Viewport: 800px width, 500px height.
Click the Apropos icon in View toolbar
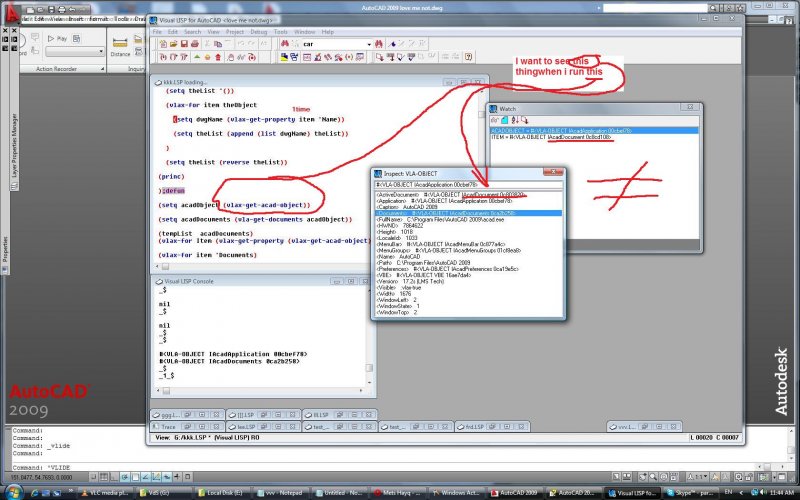click(x=349, y=57)
